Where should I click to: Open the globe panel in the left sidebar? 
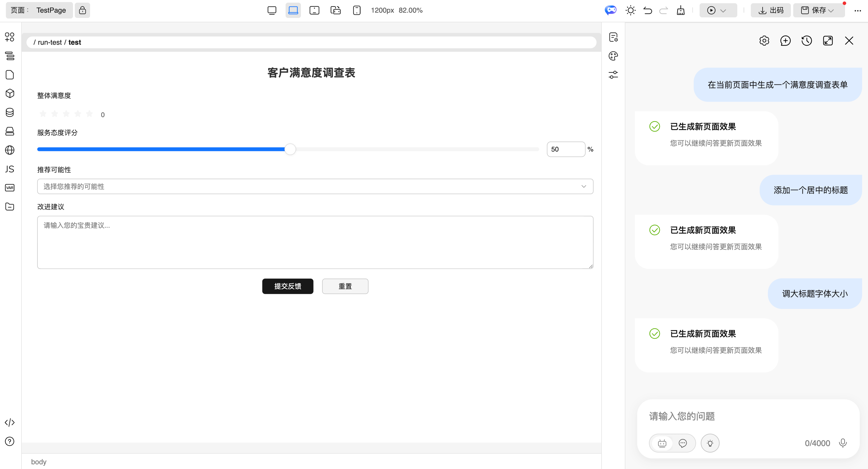10,150
